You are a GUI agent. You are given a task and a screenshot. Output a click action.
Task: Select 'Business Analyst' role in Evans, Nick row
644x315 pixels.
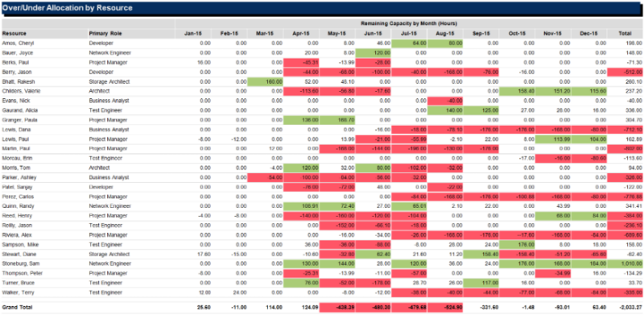coord(109,101)
